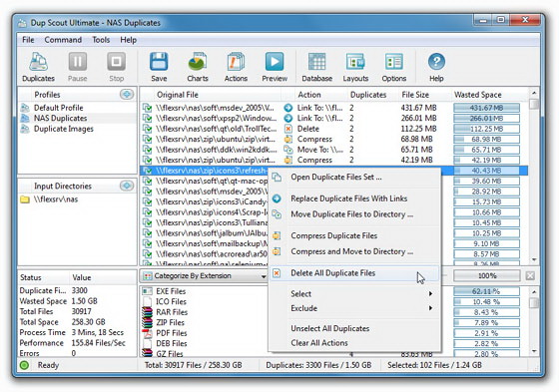This screenshot has width=559, height=392.
Task: Toggle checkbox for icons3\iCandy row
Action: tap(147, 201)
